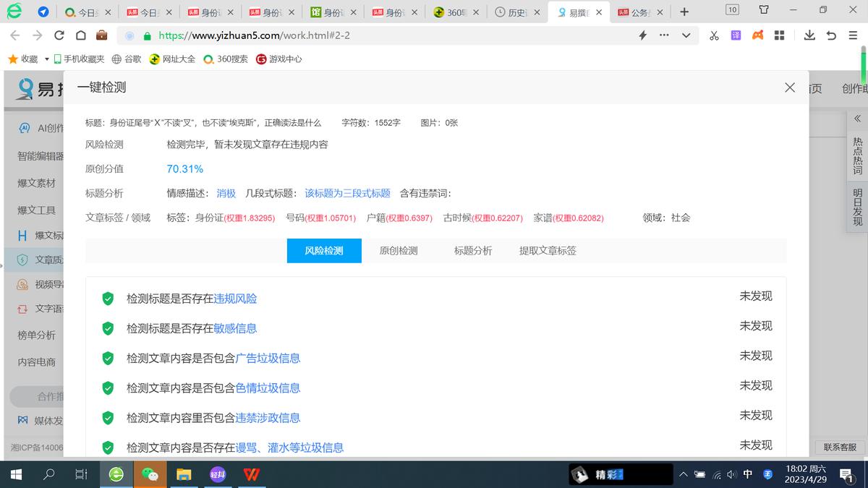Toggle the 收藏 bookmark star
868x488 pixels.
(12, 59)
